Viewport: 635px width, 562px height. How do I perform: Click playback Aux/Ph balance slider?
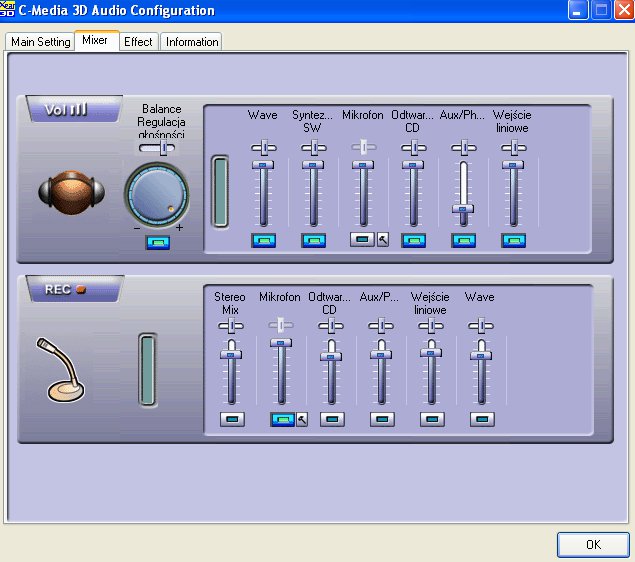tap(464, 148)
